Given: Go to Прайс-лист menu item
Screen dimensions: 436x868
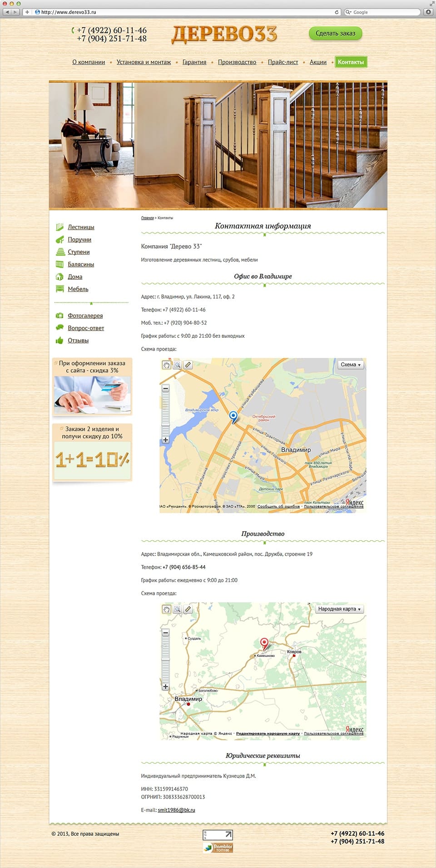Looking at the screenshot, I should click(283, 62).
